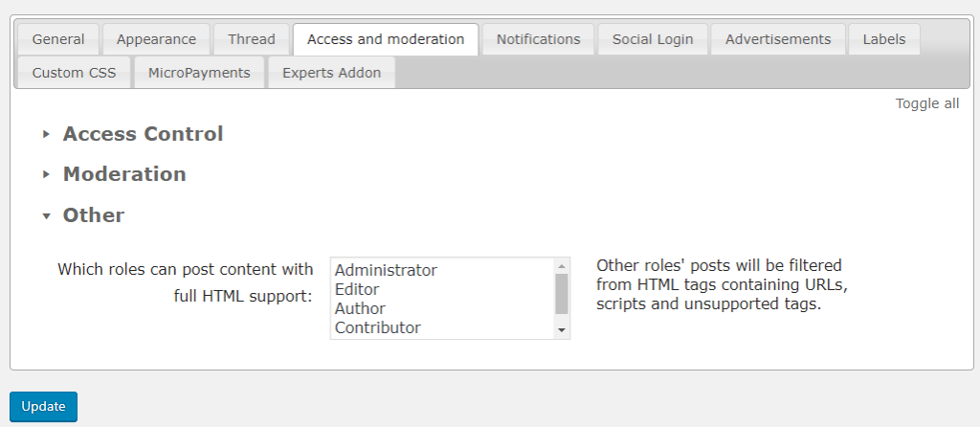Expand the Moderation section arrow
The image size is (980, 427).
point(46,175)
